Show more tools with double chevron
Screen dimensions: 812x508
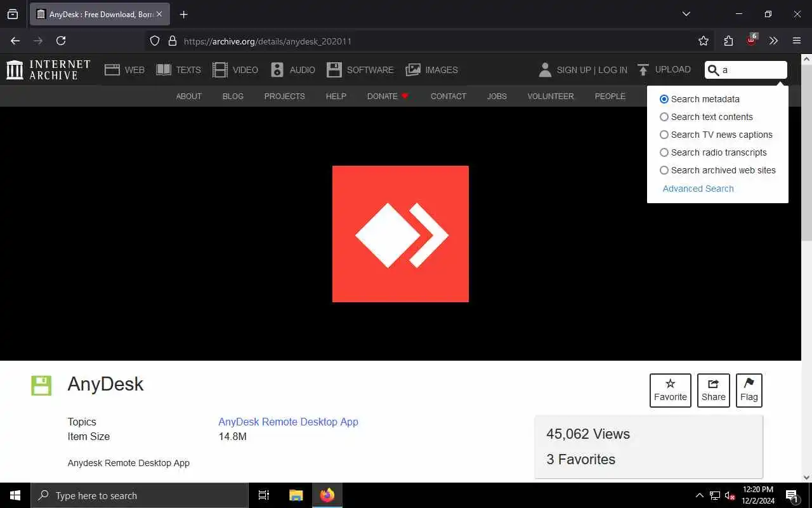pos(773,41)
